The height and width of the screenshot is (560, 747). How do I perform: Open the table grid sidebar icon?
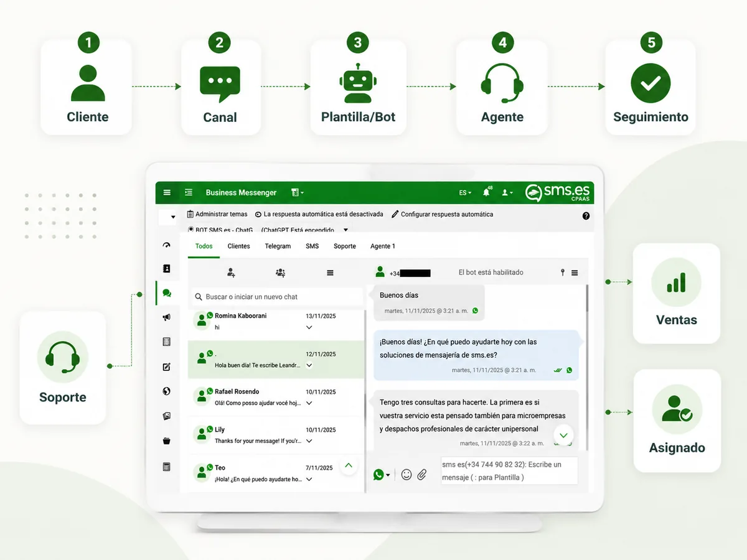pyautogui.click(x=166, y=342)
